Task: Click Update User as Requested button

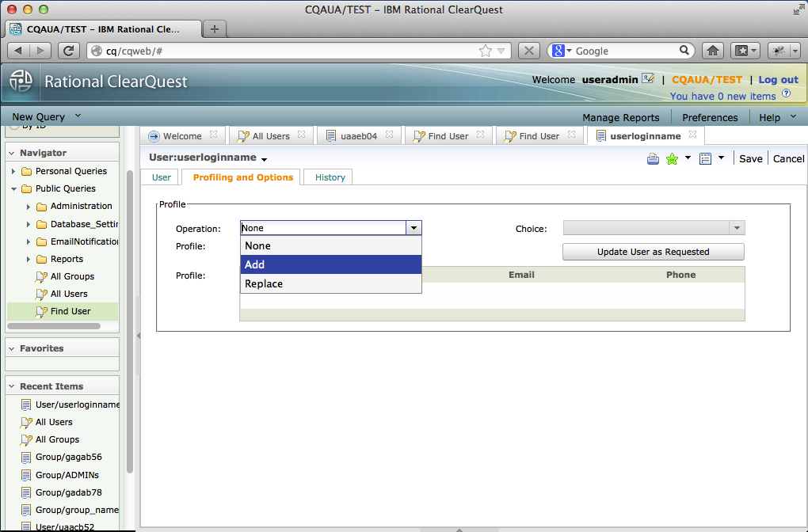Action: click(x=654, y=252)
